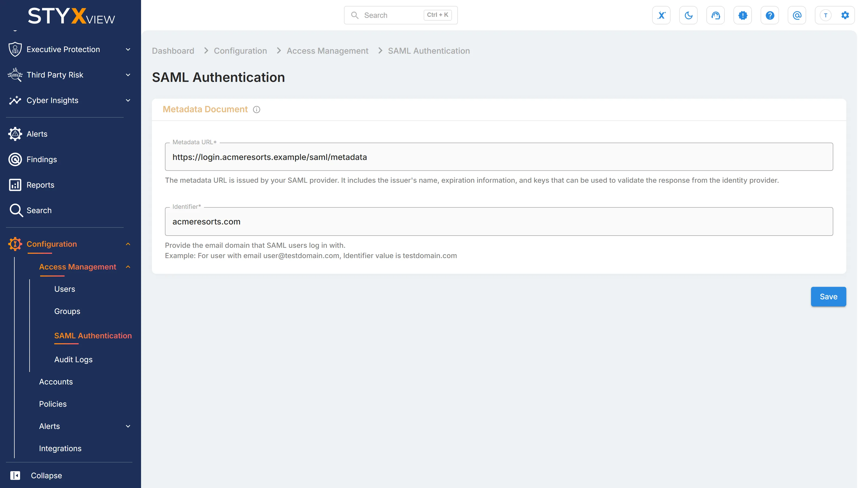This screenshot has width=868, height=488.
Task: Click the Search magnifier icon in sidebar
Action: pyautogui.click(x=16, y=210)
